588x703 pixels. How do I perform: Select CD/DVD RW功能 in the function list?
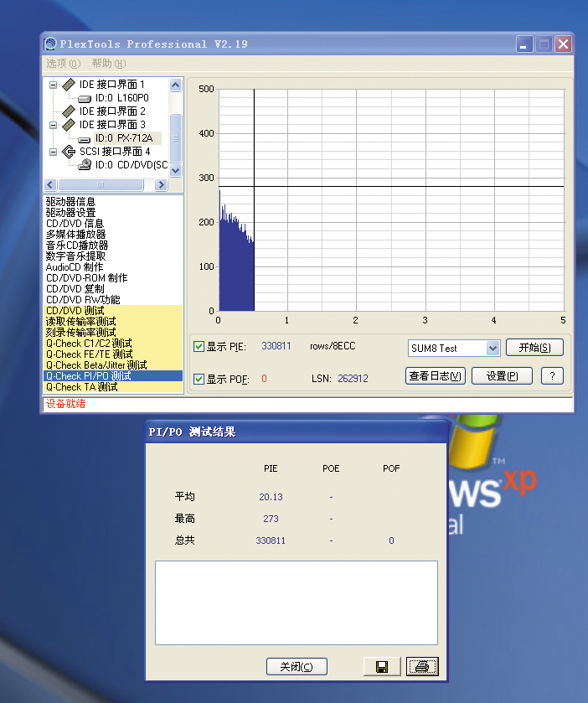pyautogui.click(x=113, y=299)
